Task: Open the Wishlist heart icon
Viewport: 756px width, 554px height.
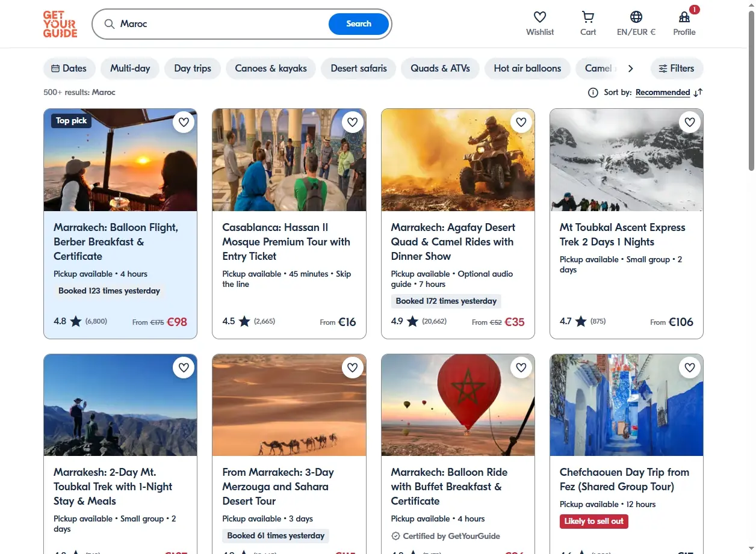Action: pyautogui.click(x=540, y=17)
